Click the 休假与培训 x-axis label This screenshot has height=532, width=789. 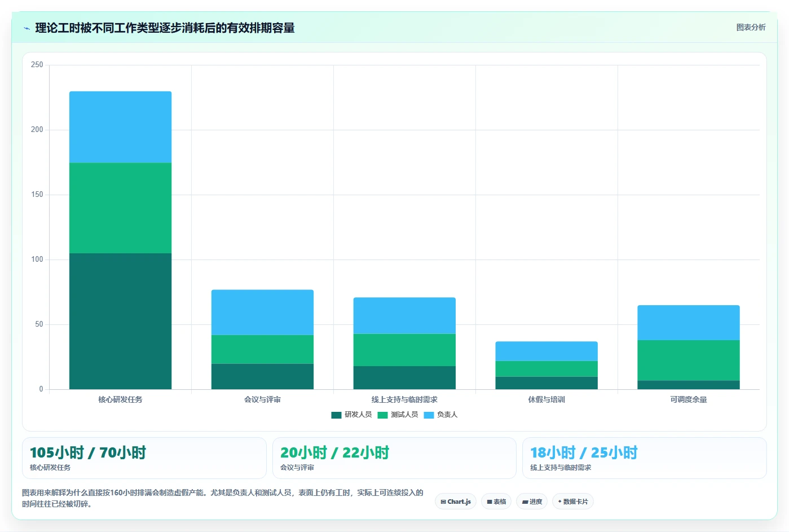pos(546,399)
